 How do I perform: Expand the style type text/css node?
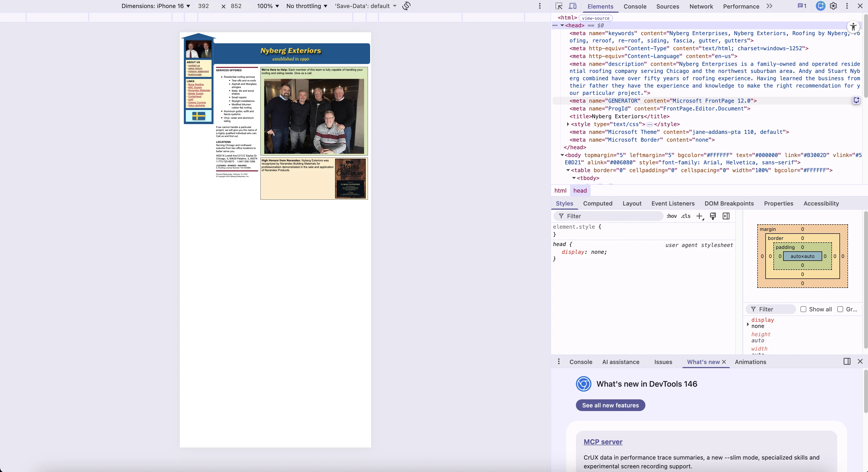tap(568, 124)
